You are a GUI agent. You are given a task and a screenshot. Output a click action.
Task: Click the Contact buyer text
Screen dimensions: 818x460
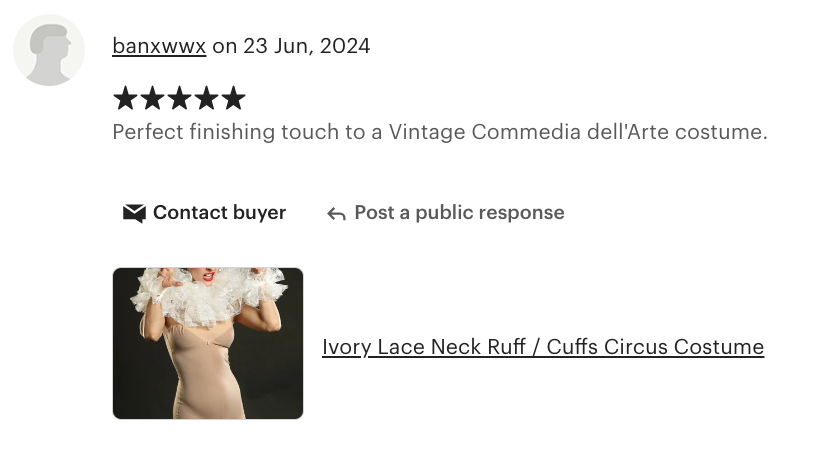[220, 213]
